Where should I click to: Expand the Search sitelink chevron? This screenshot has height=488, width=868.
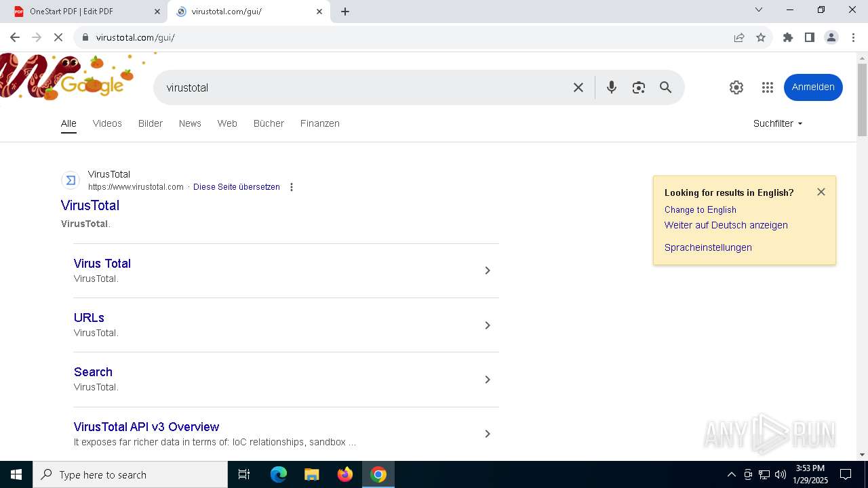(487, 380)
